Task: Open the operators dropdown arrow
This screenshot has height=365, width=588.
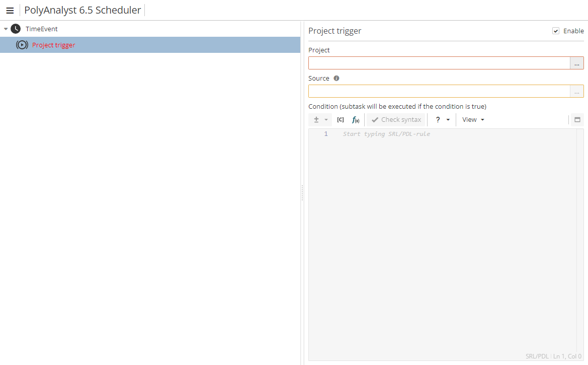Action: click(326, 120)
